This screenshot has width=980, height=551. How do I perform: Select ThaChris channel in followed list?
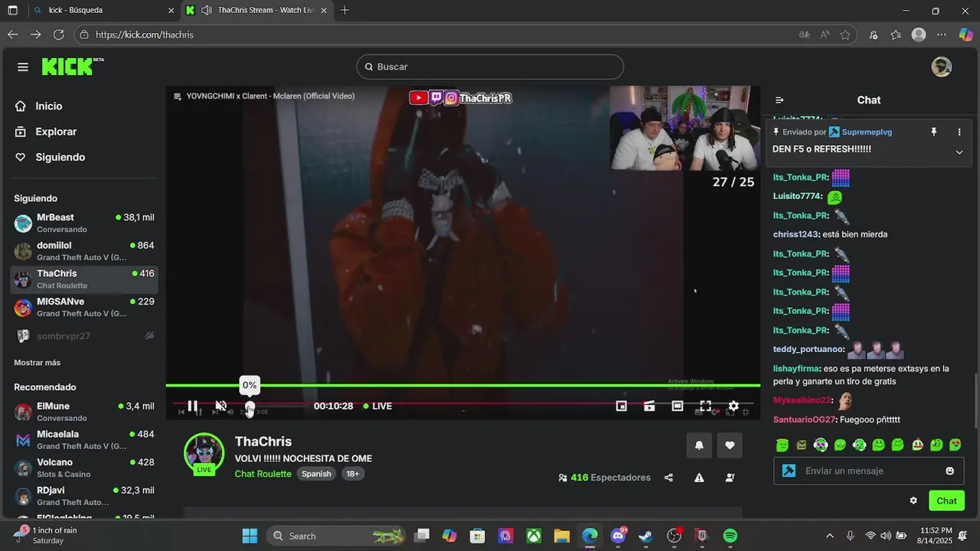84,279
